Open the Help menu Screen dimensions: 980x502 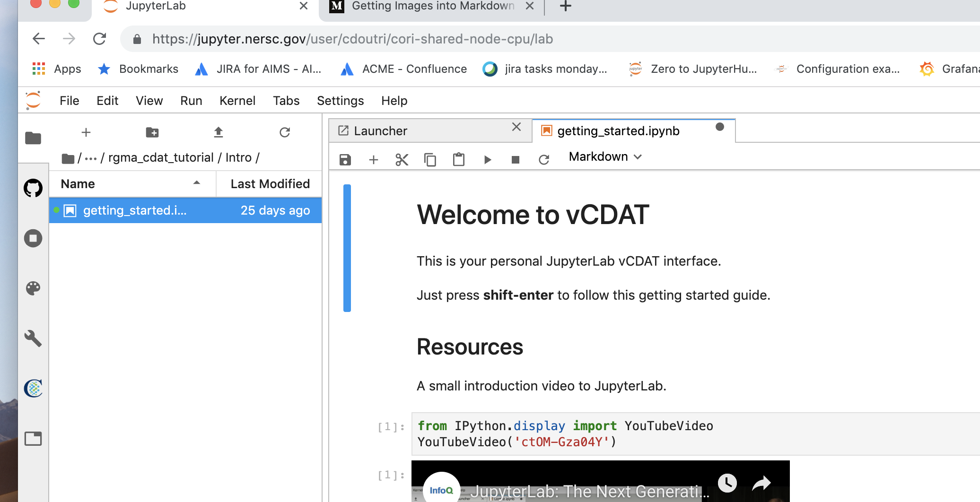pyautogui.click(x=394, y=101)
